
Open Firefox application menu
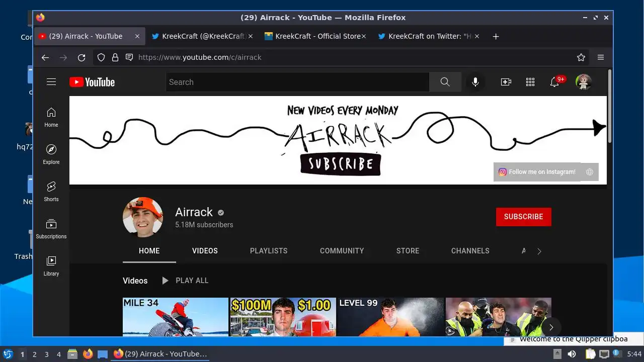(601, 57)
